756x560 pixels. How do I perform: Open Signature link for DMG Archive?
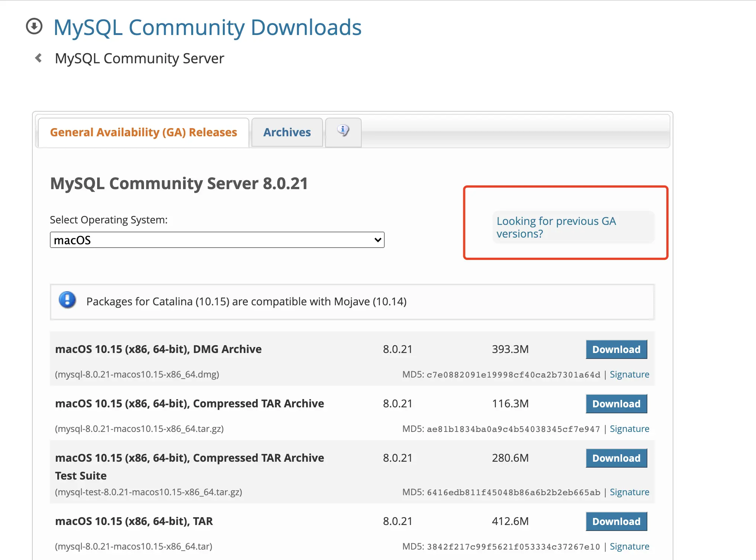tap(629, 375)
